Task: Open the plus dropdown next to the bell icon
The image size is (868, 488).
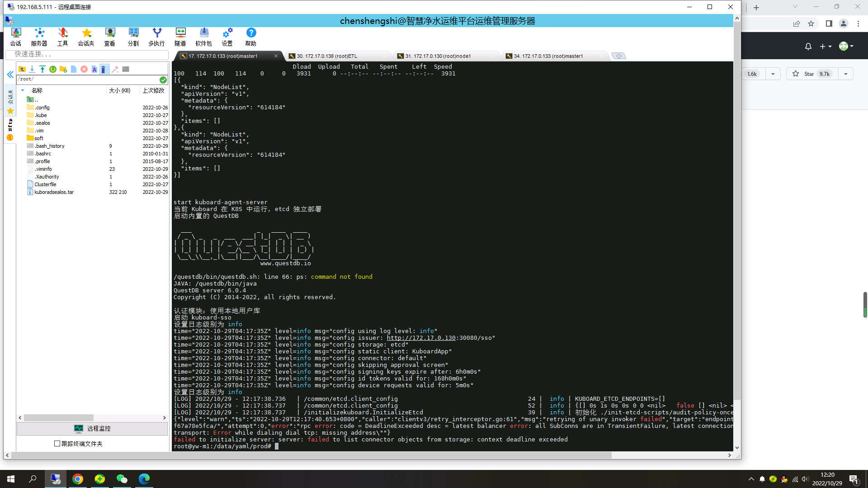Action: 824,46
